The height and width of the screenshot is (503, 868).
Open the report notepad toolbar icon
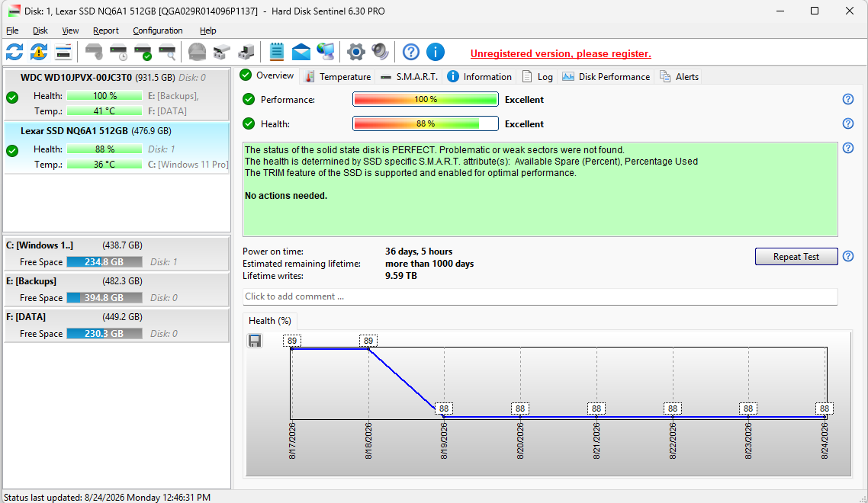[276, 52]
